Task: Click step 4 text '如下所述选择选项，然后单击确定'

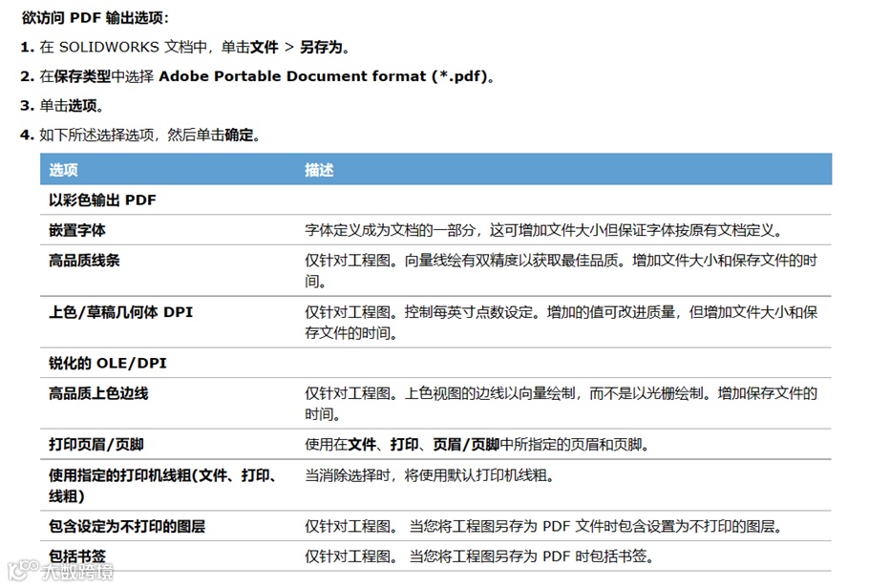Action: (146, 135)
